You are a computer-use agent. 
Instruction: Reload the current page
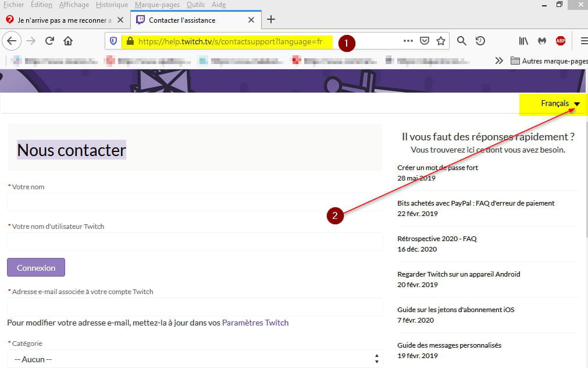click(49, 41)
